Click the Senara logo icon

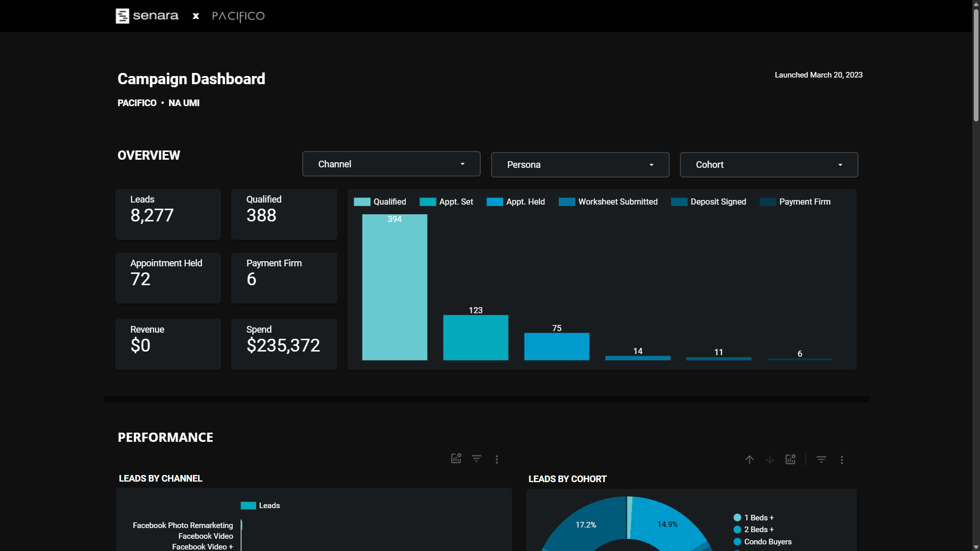pos(122,16)
